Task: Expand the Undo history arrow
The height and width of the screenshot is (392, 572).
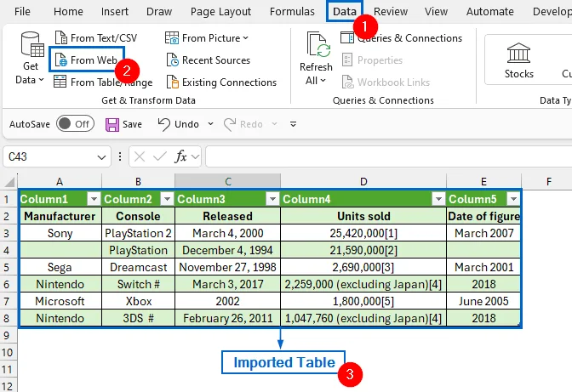Action: pos(210,124)
